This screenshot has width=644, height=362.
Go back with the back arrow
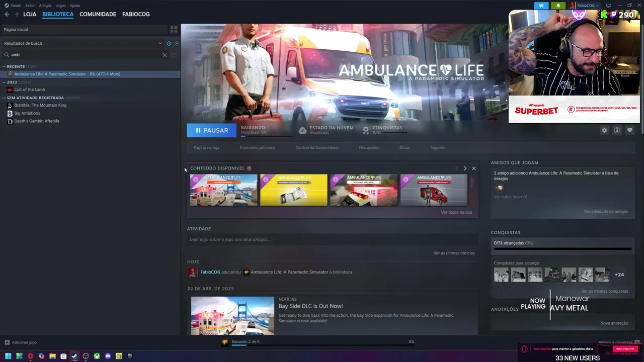point(7,14)
